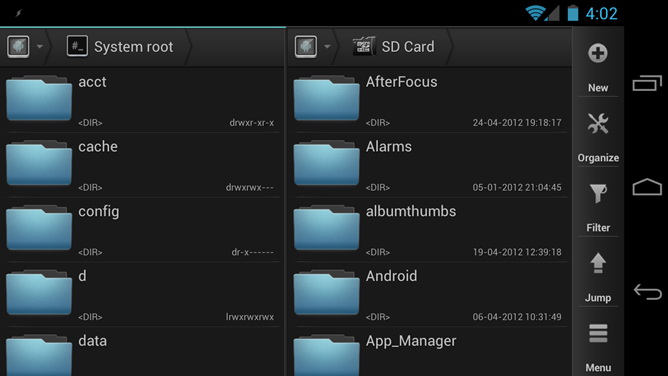Open the cache folder icon
668x376 pixels.
[39, 162]
